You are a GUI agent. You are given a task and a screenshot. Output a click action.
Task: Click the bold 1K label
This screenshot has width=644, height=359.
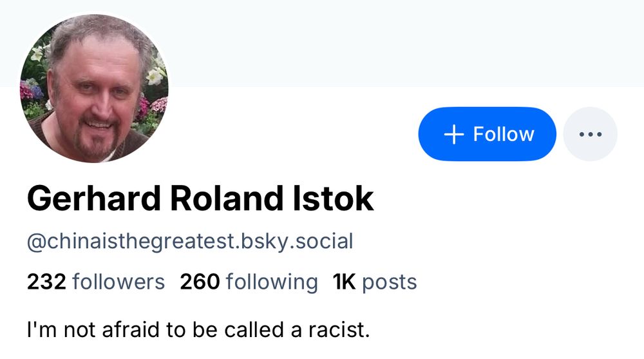345,282
